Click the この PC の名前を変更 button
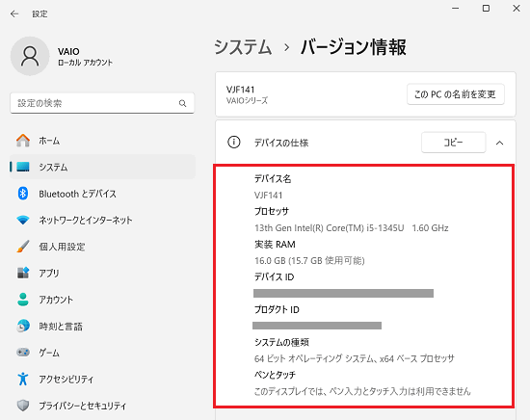Viewport: 530px width, 420px height. coord(455,94)
